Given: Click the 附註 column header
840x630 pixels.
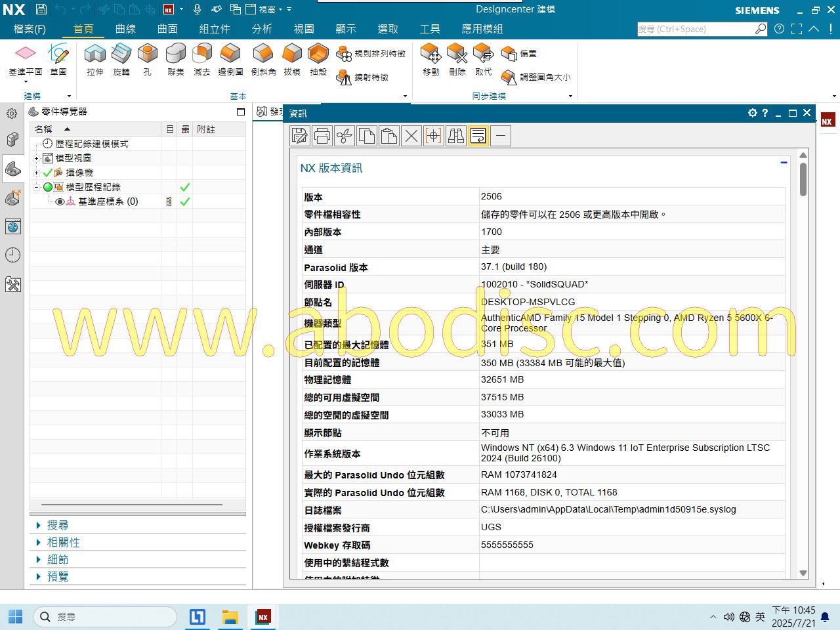Looking at the screenshot, I should click(x=219, y=129).
